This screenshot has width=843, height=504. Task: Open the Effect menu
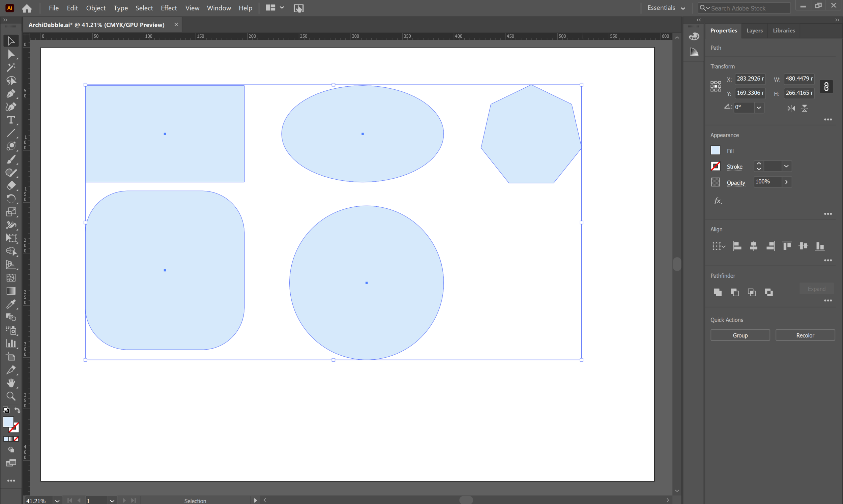[x=169, y=8]
